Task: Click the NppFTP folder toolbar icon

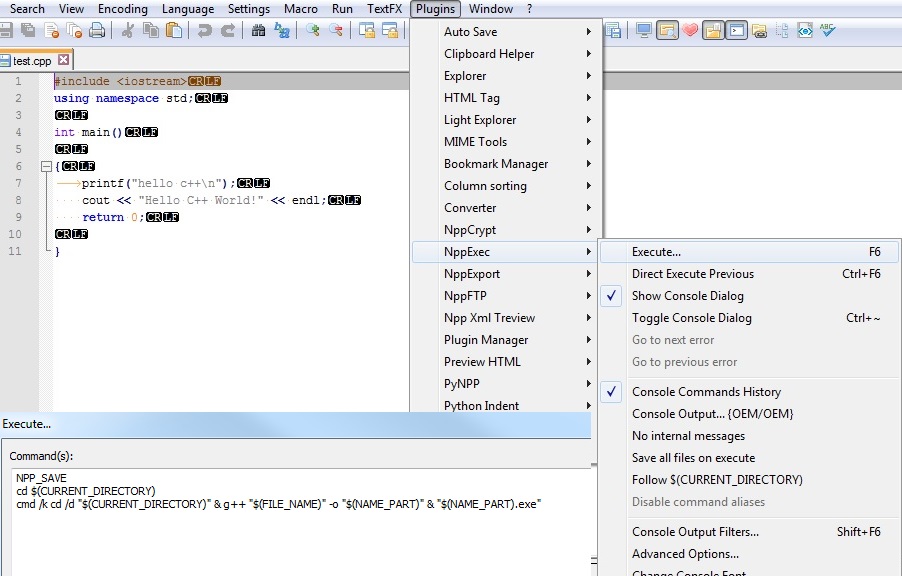Action: [x=759, y=30]
